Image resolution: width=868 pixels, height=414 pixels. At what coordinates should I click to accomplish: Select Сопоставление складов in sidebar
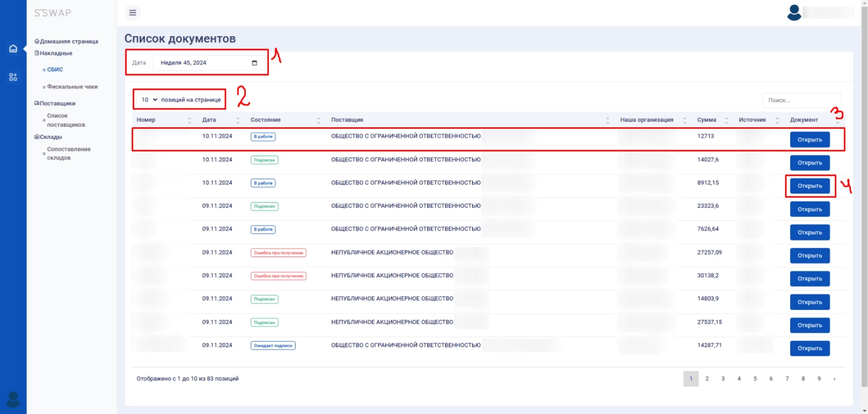click(x=68, y=153)
